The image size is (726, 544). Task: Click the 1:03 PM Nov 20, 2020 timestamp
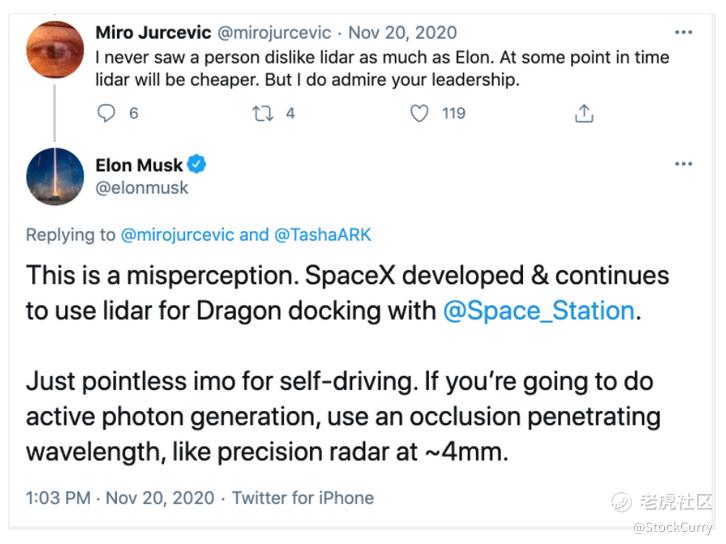click(x=121, y=497)
